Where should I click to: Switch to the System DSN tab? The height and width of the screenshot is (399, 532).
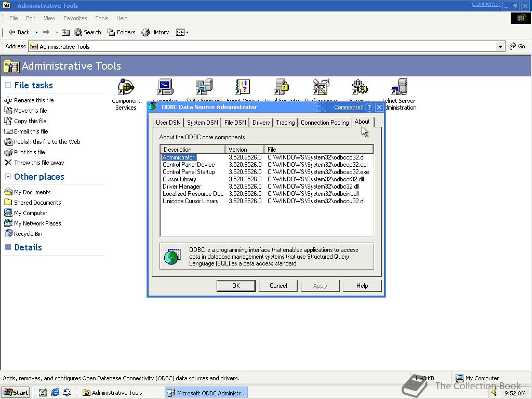point(203,123)
